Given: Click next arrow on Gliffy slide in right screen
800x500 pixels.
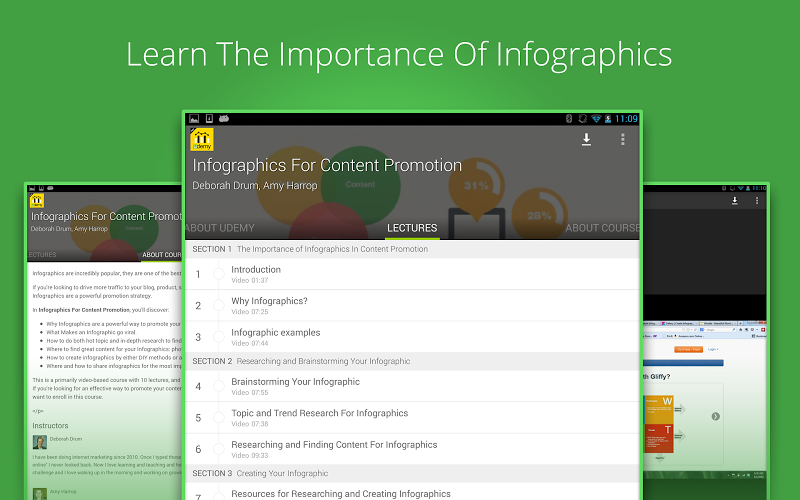Looking at the screenshot, I should [715, 416].
